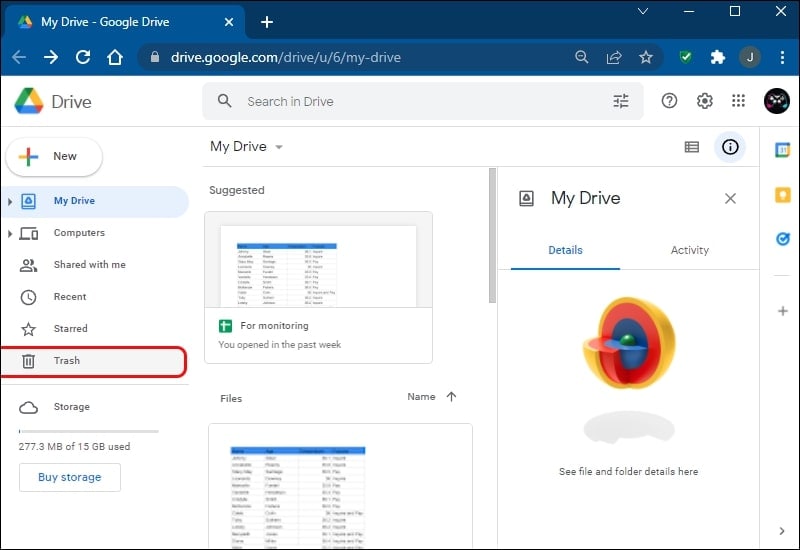This screenshot has height=550, width=800.
Task: Open the search options filter icon
Action: (620, 101)
